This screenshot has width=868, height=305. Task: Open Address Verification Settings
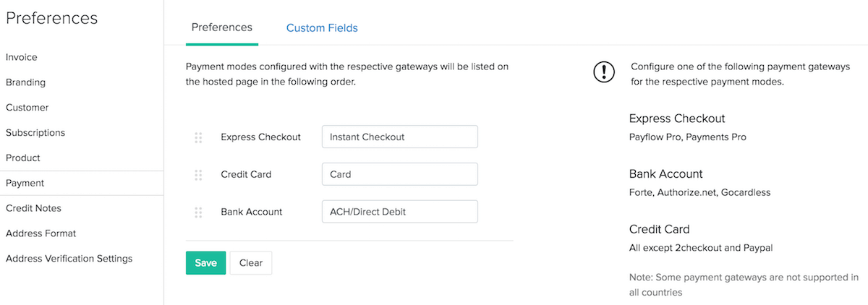click(x=69, y=259)
